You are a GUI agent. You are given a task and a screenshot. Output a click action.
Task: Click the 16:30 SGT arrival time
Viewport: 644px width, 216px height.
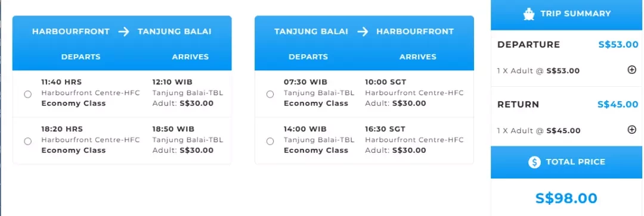pyautogui.click(x=385, y=129)
